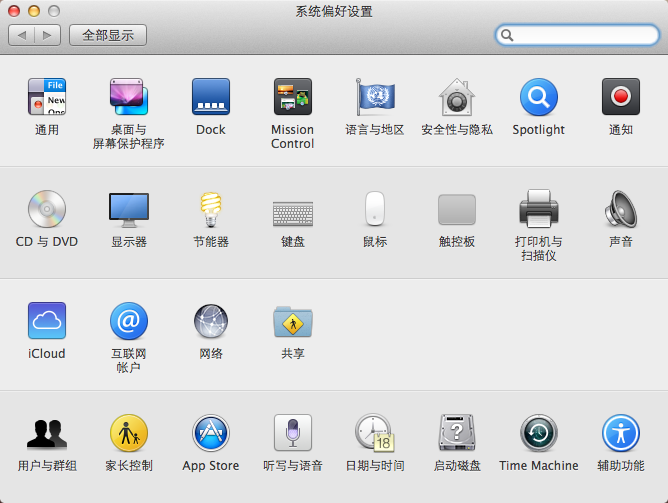Open 键盘 (Keyboard) preferences
The height and width of the screenshot is (503, 668).
[x=293, y=213]
